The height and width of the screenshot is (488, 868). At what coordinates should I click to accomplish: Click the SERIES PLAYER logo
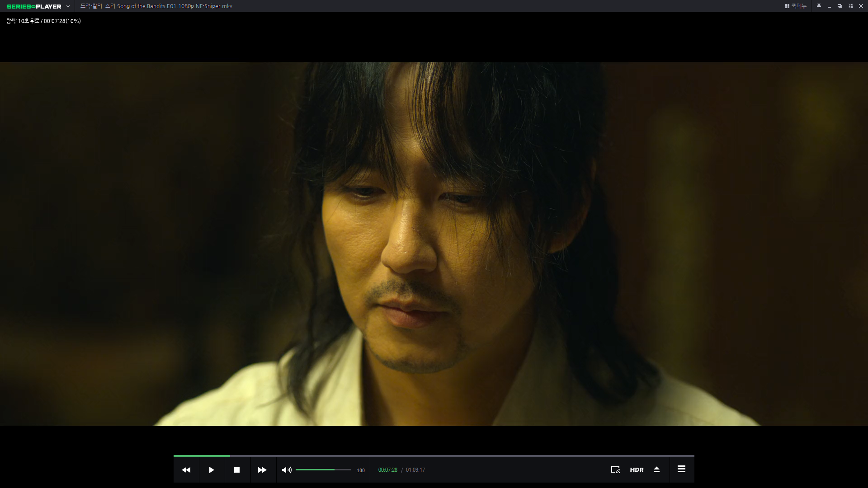(x=34, y=6)
